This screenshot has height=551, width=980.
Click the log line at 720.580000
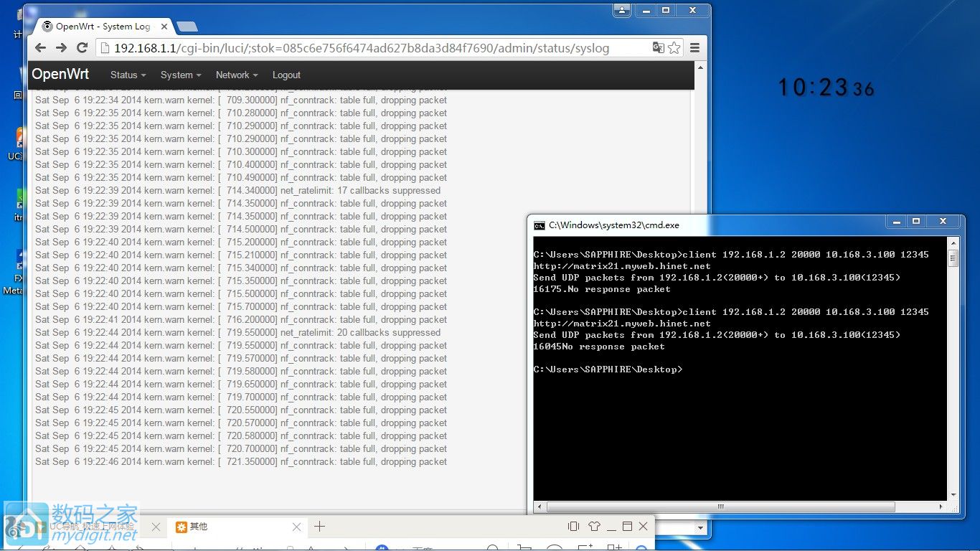coord(241,435)
